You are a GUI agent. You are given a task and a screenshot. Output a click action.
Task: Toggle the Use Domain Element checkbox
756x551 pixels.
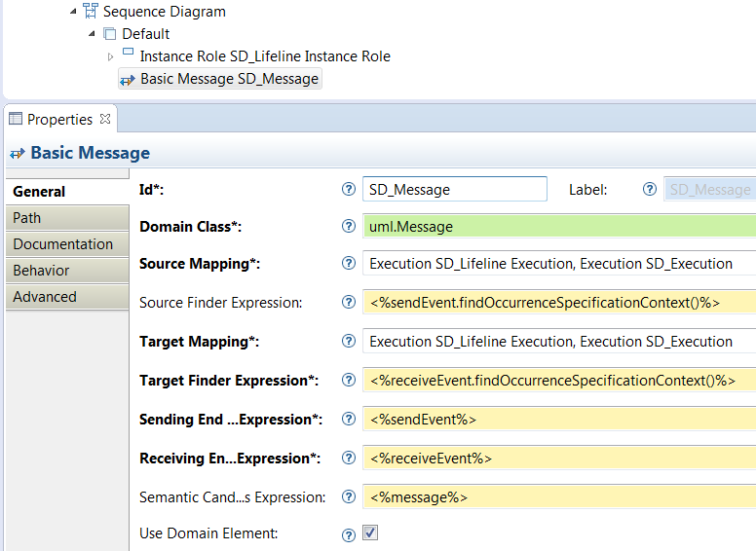(x=370, y=533)
